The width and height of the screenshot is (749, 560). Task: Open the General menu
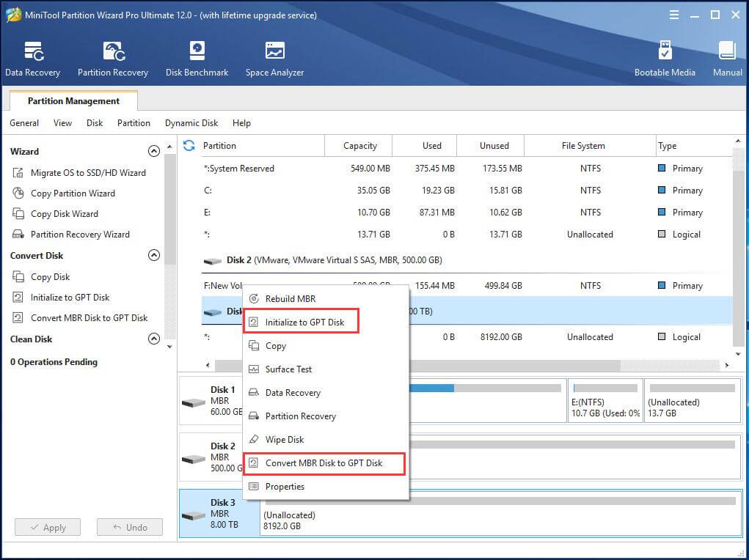tap(24, 123)
